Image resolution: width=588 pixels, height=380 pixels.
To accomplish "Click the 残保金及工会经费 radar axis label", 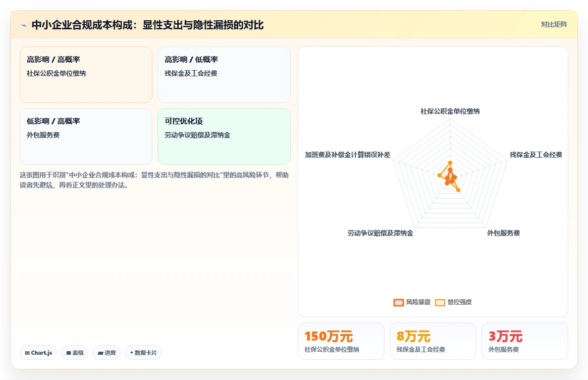I will [536, 155].
